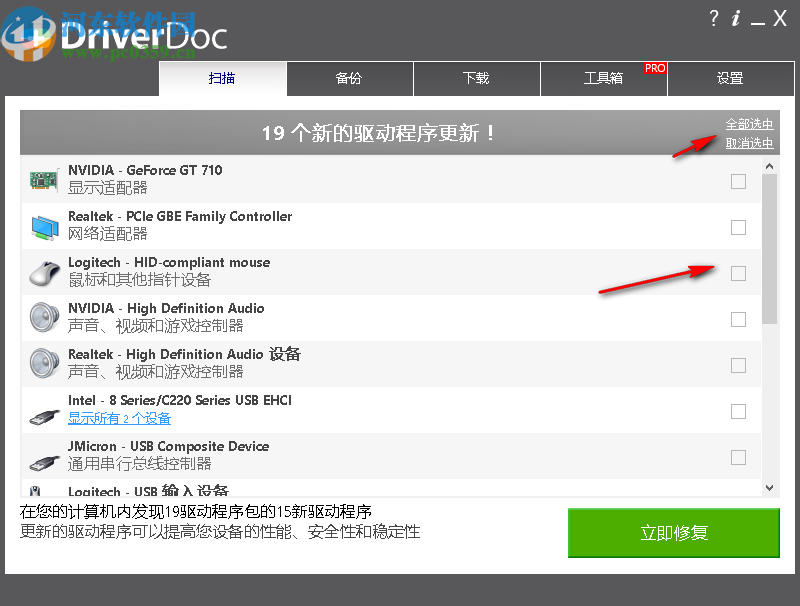The height and width of the screenshot is (606, 800).
Task: Open help via the question mark icon
Action: (x=712, y=17)
